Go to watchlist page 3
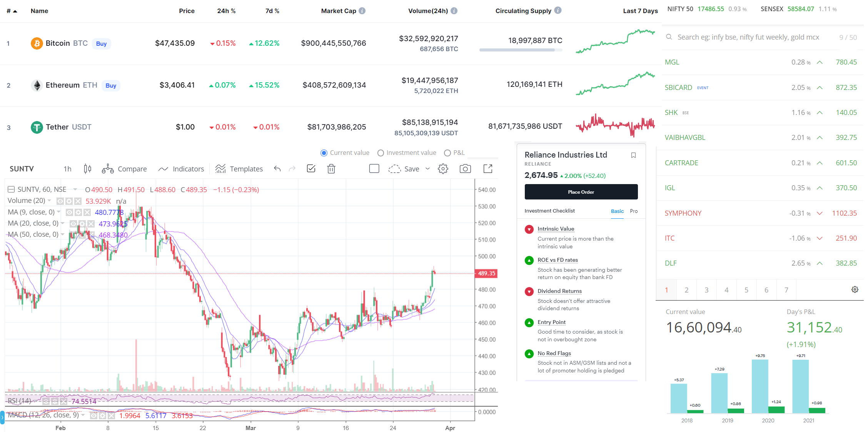This screenshot has height=432, width=868. tap(706, 290)
